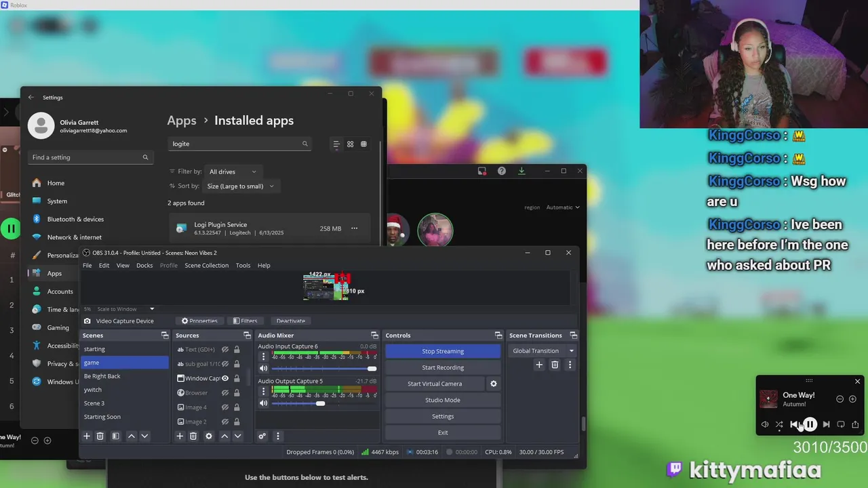
Task: Open OBS Settings from the Controls dock
Action: [x=443, y=416]
